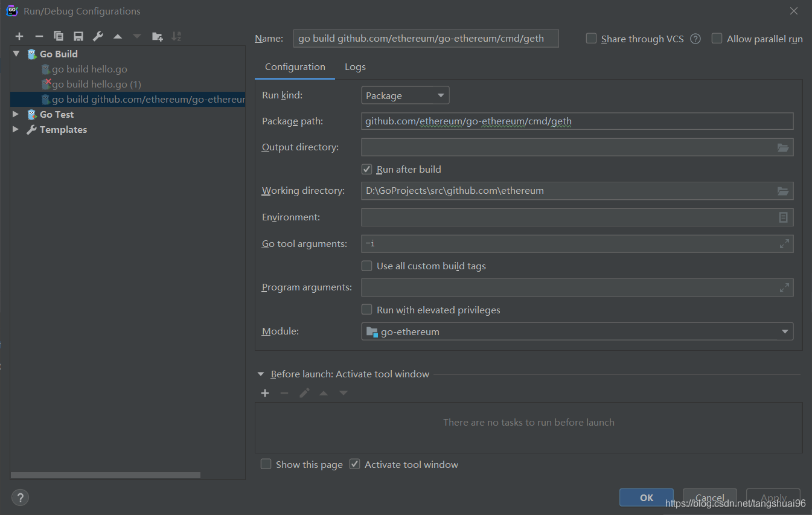Click the Package path field
The width and height of the screenshot is (812, 515).
(577, 121)
